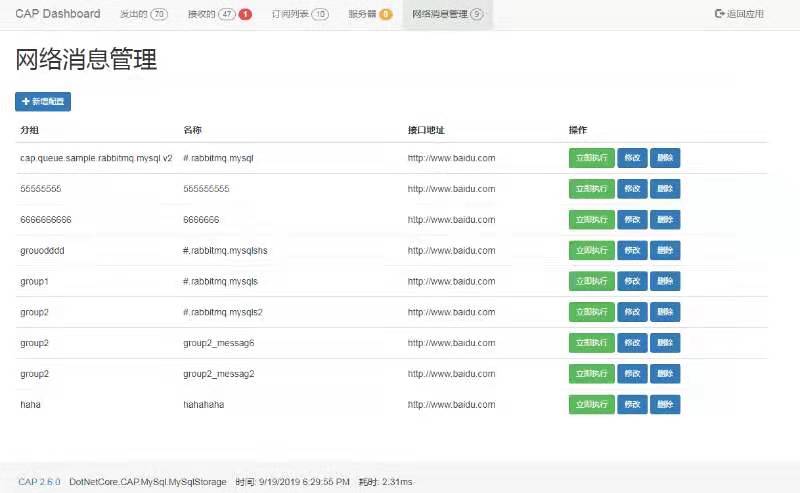Click 修改 for the hahahaha row
800x493 pixels.
[632, 405]
